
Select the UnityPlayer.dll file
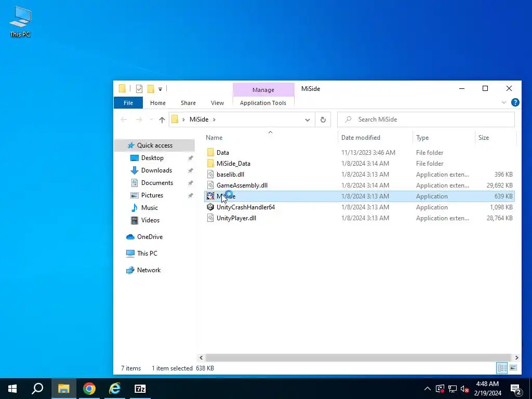tap(236, 218)
